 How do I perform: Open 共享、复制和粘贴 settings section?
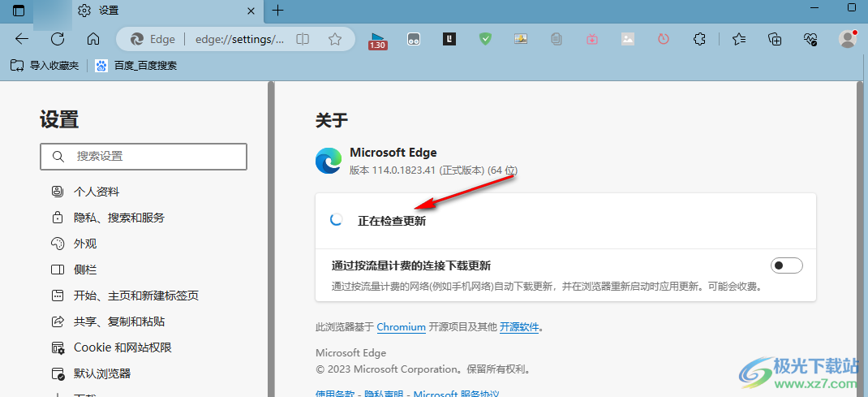click(108, 321)
